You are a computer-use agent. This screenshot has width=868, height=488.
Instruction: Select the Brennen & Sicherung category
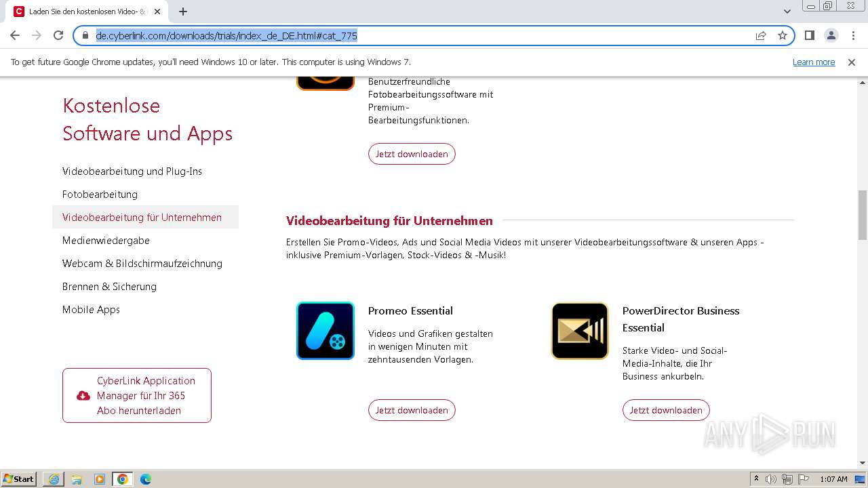pyautogui.click(x=109, y=287)
